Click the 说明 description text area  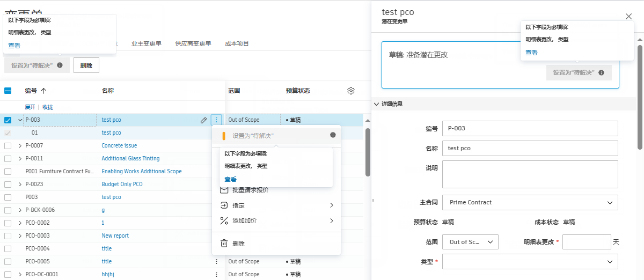530,174
